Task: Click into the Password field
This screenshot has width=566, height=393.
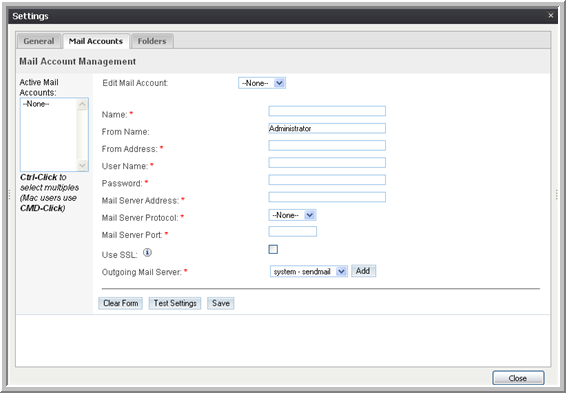Action: point(327,180)
